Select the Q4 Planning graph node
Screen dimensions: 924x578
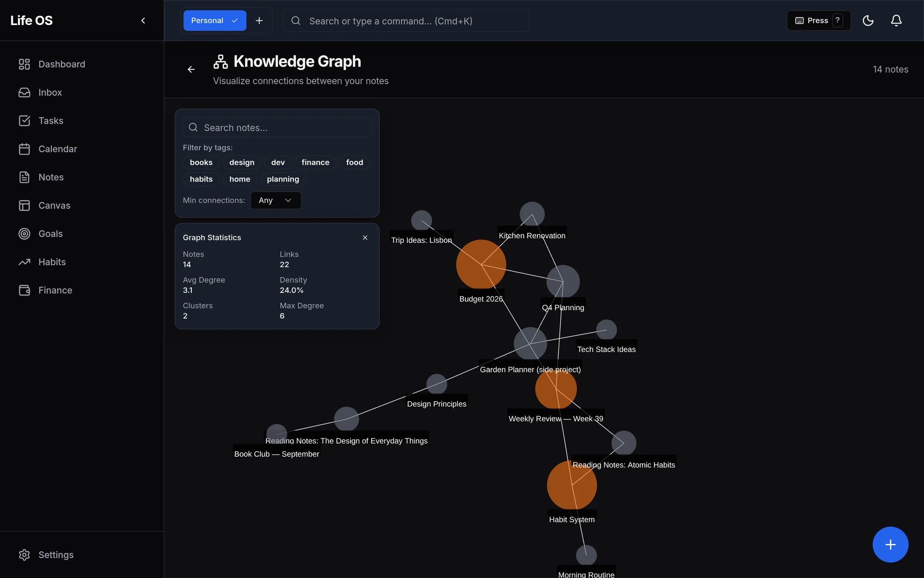pos(563,282)
